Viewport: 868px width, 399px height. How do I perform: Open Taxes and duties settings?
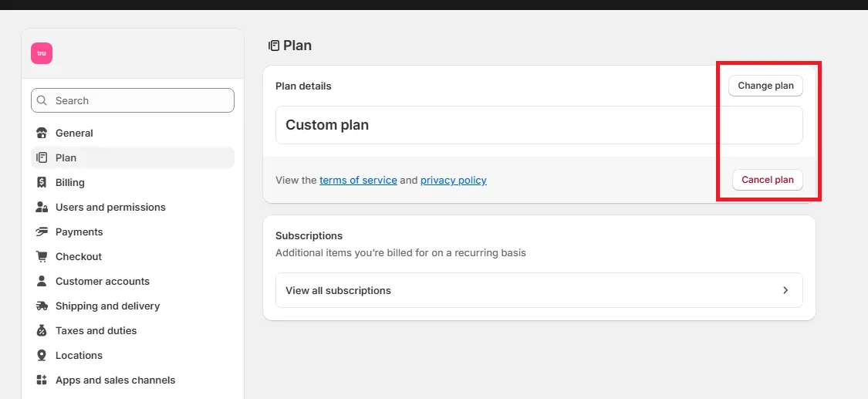(133, 330)
